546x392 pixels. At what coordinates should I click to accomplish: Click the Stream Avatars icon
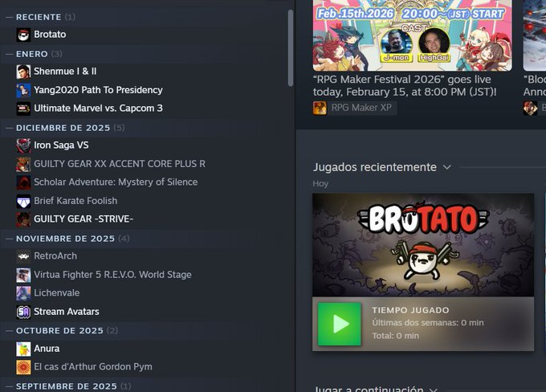pos(23,312)
